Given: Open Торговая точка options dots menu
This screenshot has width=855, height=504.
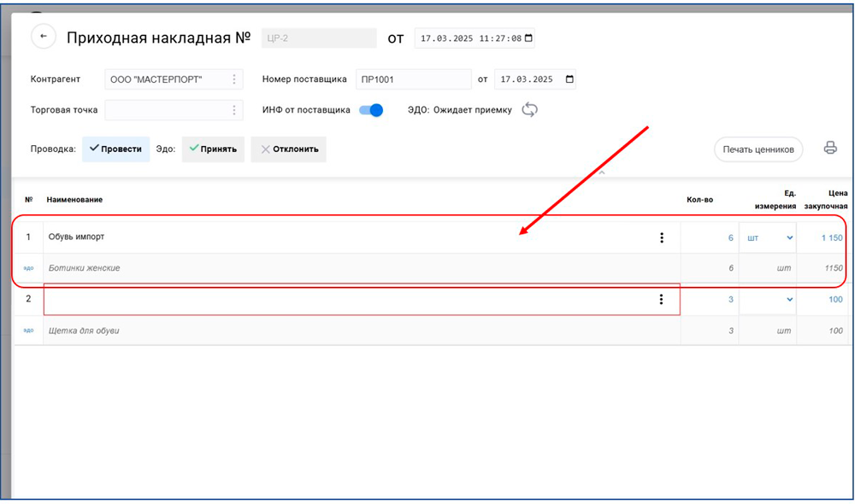Looking at the screenshot, I should coord(234,110).
